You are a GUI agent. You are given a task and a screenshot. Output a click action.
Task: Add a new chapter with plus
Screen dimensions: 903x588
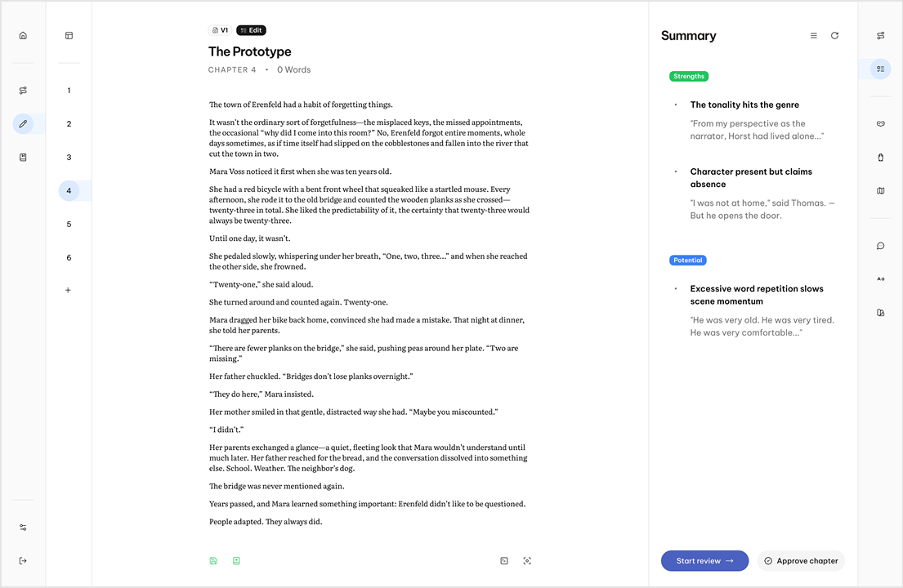point(68,291)
